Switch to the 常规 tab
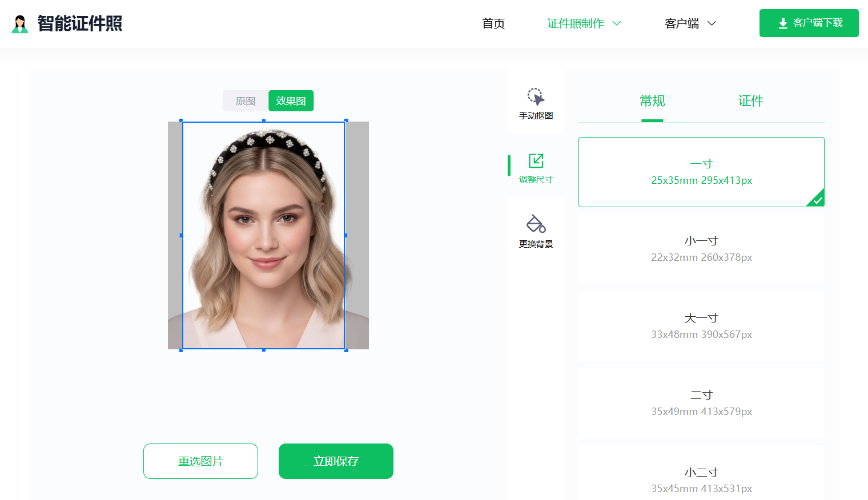Image resolution: width=868 pixels, height=500 pixels. coord(652,101)
